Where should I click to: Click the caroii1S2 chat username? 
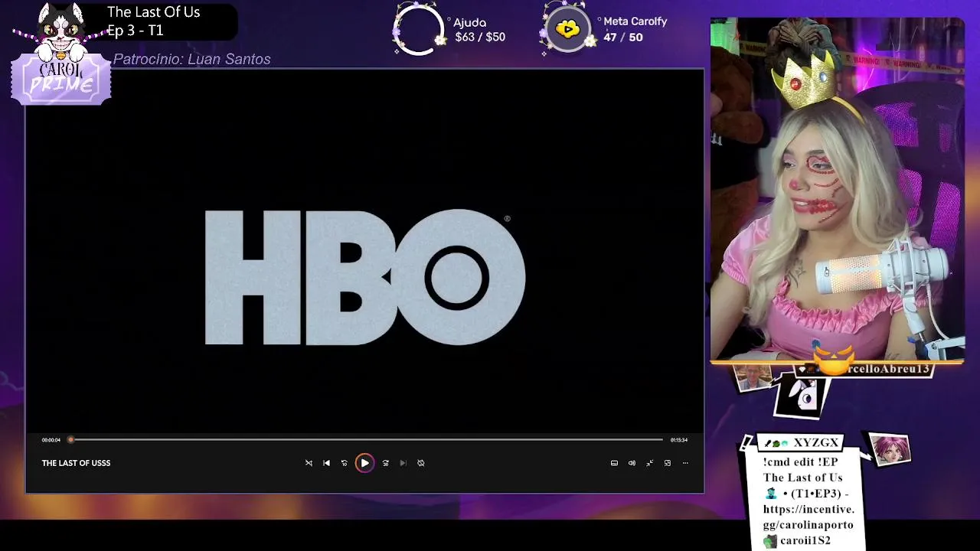(805, 540)
